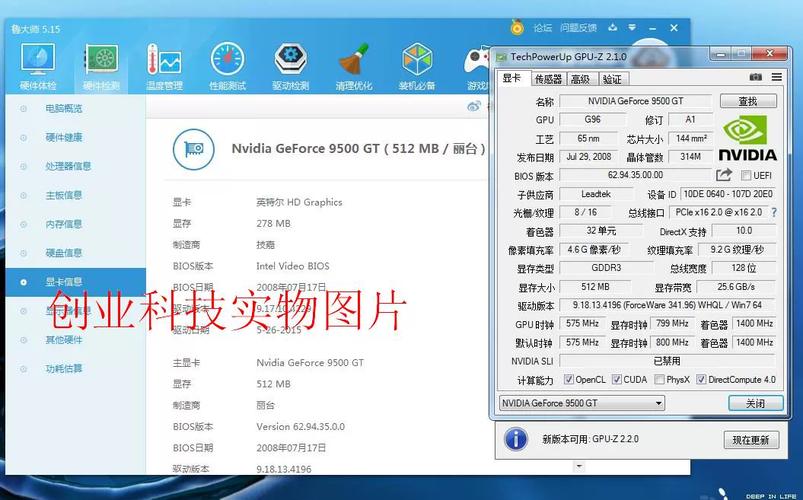Click GPU-Z title bar application icon
Screen dimensions: 803x500
[x=501, y=56]
